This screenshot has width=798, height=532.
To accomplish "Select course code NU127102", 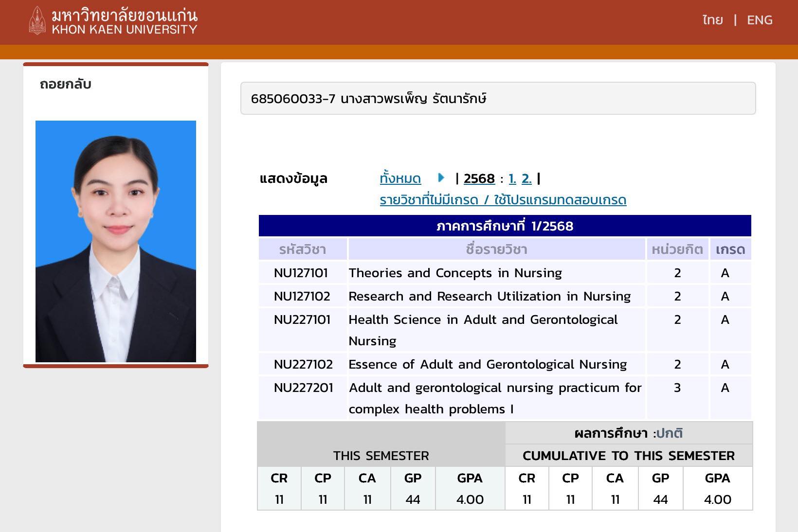I will tap(302, 296).
